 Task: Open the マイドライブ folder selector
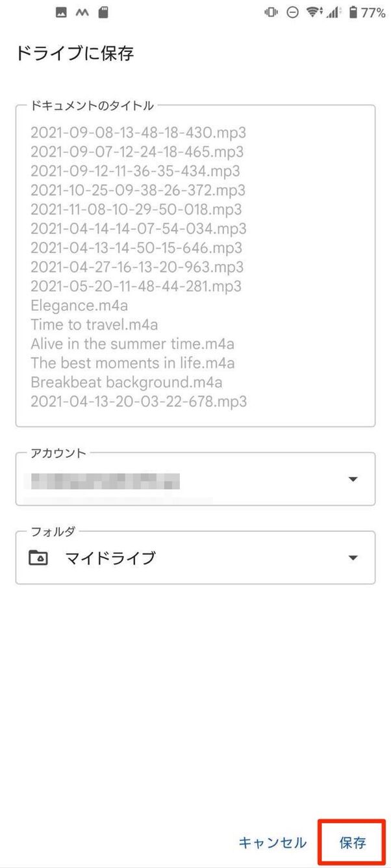coord(195,558)
